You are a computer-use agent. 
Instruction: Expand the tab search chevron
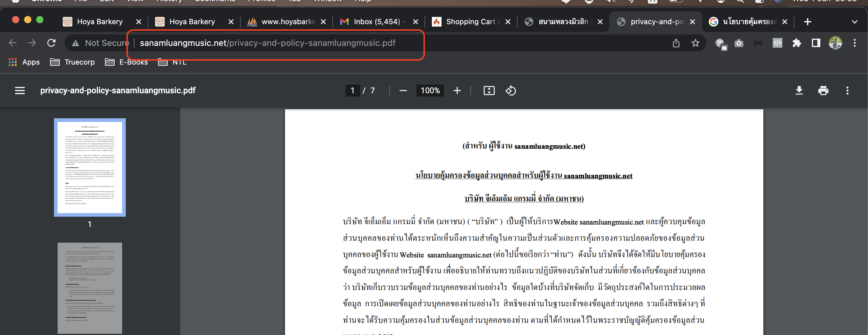854,22
